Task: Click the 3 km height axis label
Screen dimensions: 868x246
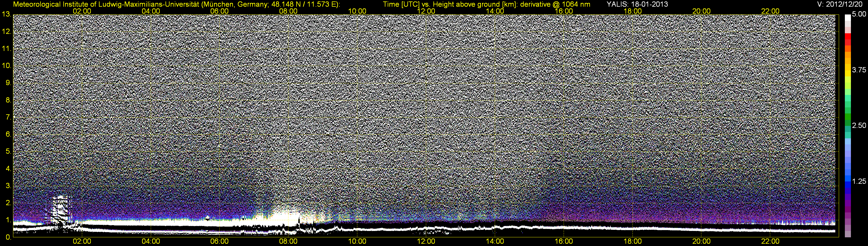Action: click(8, 186)
